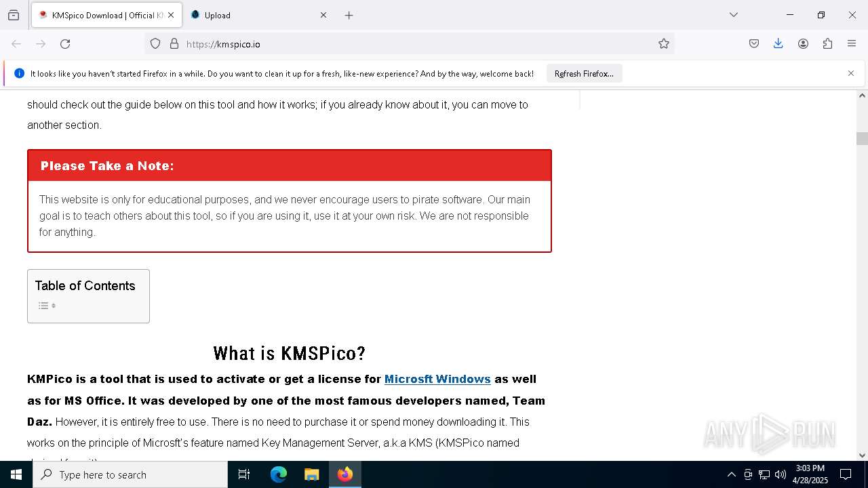
Task: Go back to previous page
Action: click(x=16, y=43)
